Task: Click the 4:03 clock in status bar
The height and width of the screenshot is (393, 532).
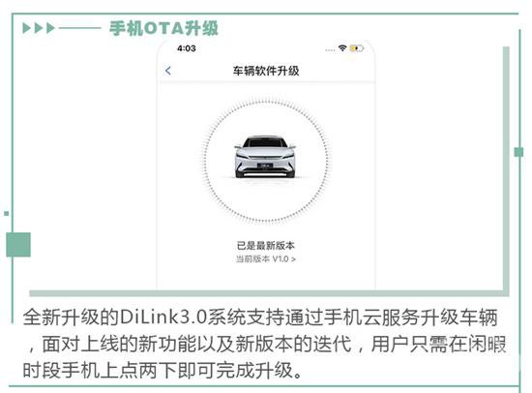Action: click(187, 48)
